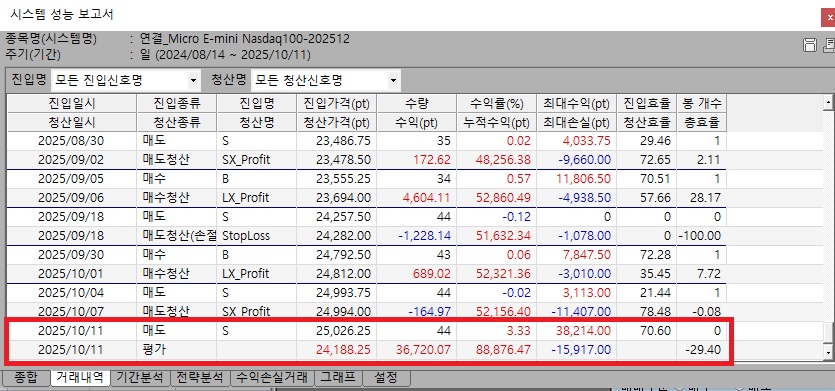Switch to the 종합 tab

[26, 378]
